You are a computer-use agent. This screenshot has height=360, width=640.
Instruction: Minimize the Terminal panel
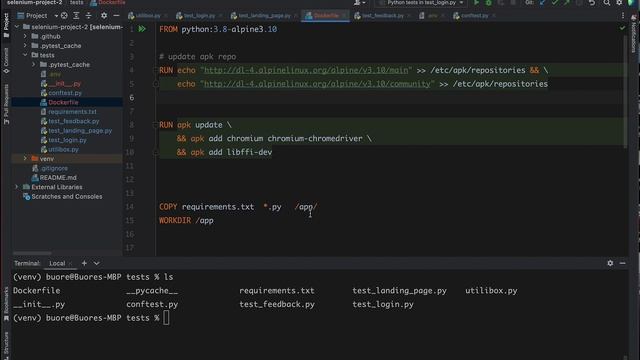tap(622, 263)
